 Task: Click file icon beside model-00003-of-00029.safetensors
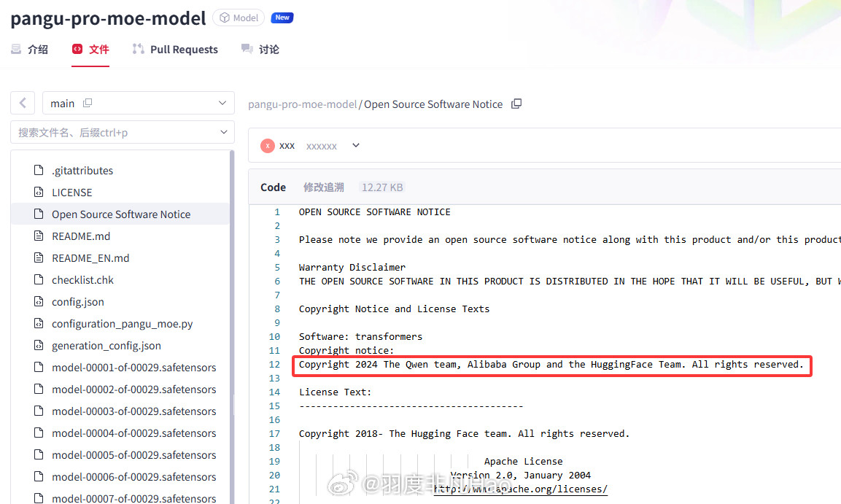[x=39, y=411]
